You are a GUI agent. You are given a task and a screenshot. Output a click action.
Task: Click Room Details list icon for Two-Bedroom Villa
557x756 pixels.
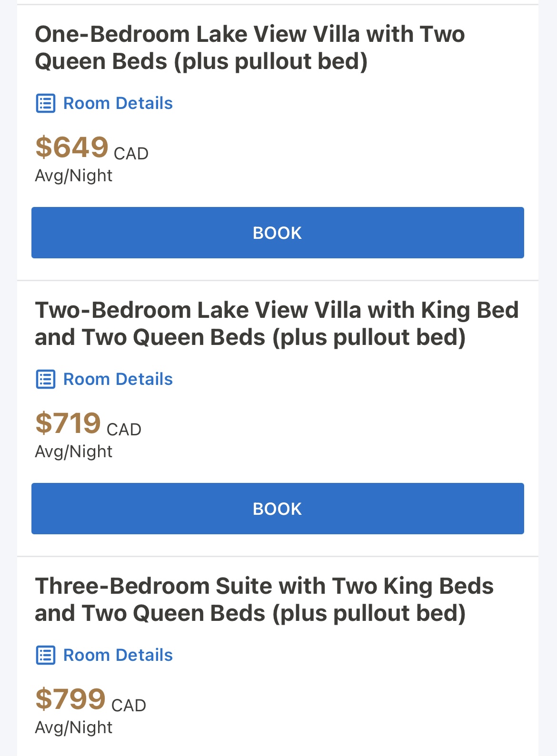coord(46,379)
